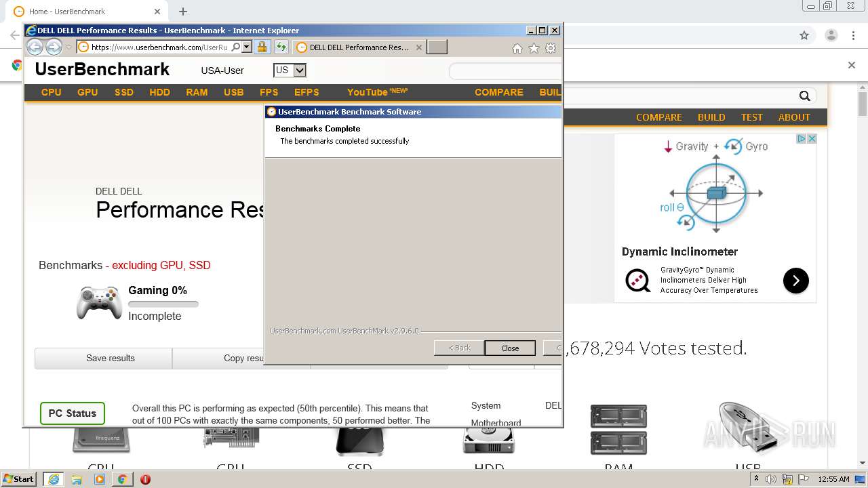
Task: Open the SSD menu item
Action: pyautogui.click(x=124, y=92)
